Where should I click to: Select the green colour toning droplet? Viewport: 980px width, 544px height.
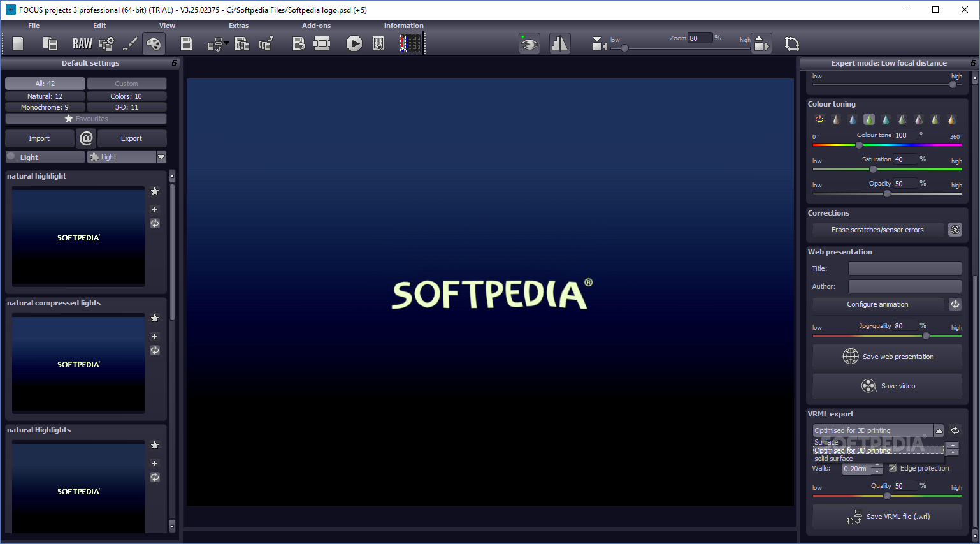pos(869,119)
